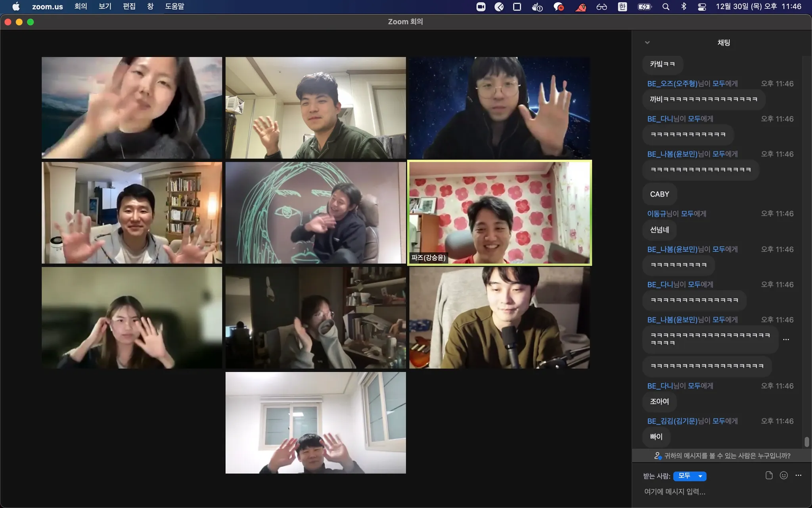Viewport: 812px width, 508px height.
Task: Click the Docker whale menu bar icon
Action: coord(537,7)
